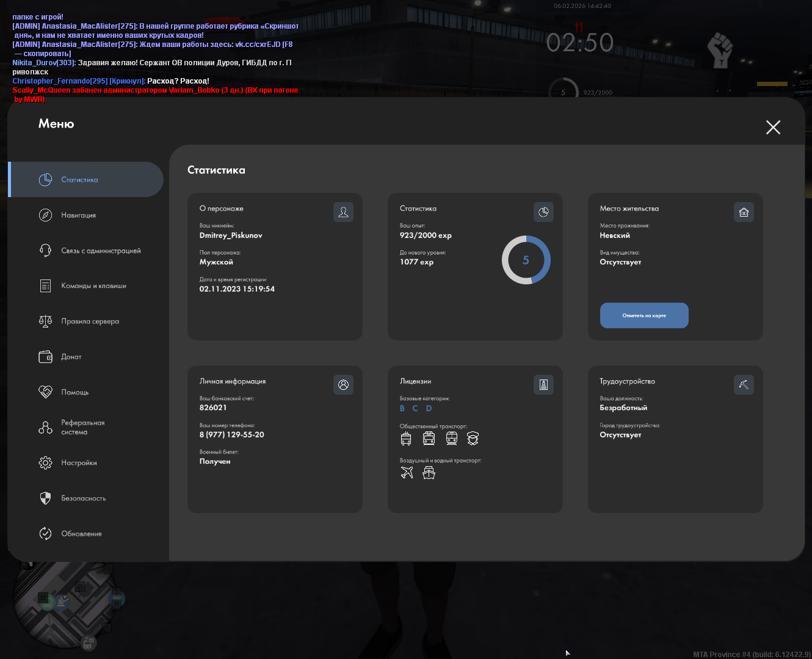Image resolution: width=812 pixels, height=659 pixels.
Task: Close the Меню window
Action: pyautogui.click(x=773, y=127)
